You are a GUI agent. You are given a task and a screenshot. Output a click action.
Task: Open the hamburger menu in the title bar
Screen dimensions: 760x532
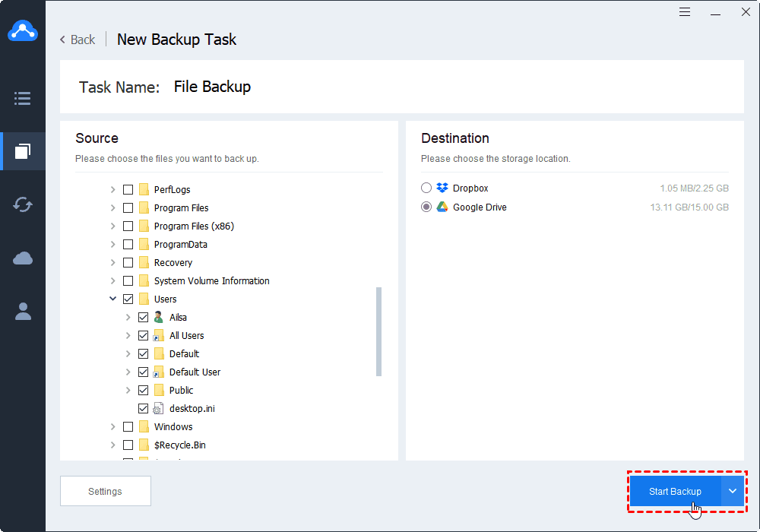click(x=685, y=12)
